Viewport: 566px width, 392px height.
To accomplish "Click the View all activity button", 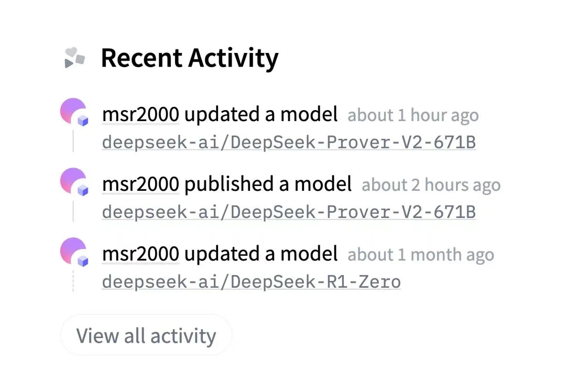I will tap(146, 335).
